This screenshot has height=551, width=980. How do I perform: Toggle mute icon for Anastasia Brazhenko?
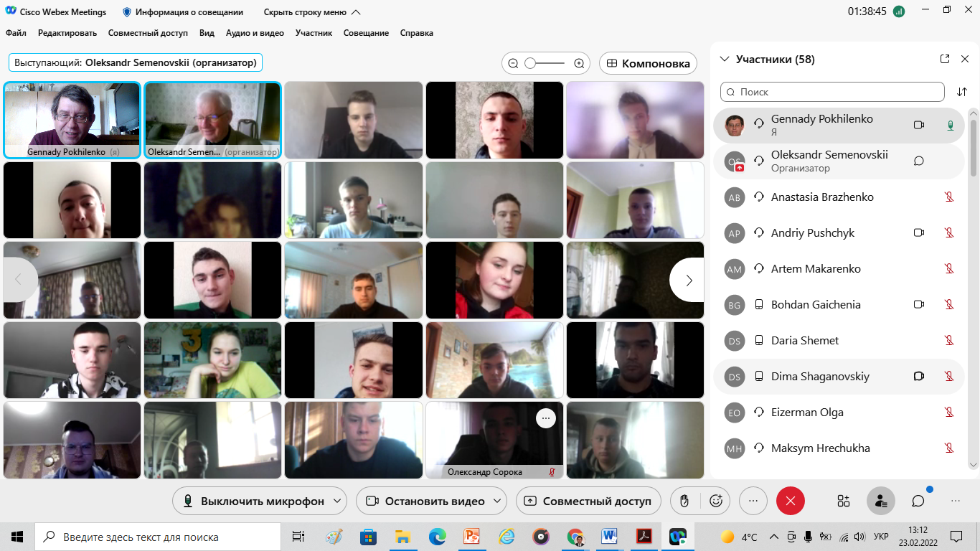[949, 197]
